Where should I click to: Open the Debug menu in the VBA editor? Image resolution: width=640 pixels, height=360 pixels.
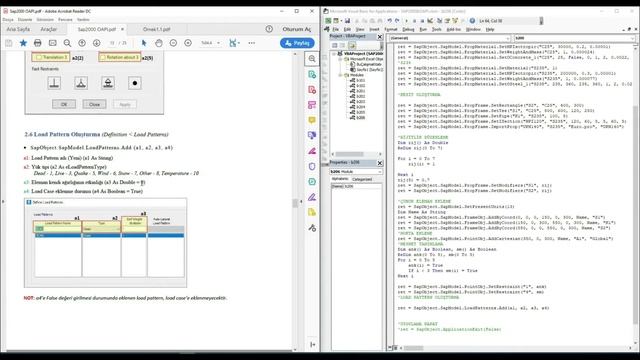pyautogui.click(x=408, y=29)
